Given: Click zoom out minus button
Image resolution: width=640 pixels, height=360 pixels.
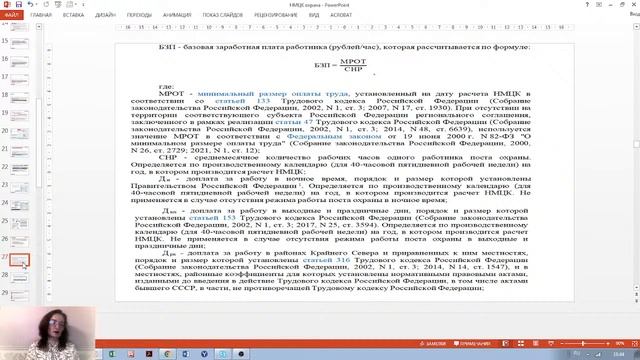Looking at the screenshot, I should (562, 344).
